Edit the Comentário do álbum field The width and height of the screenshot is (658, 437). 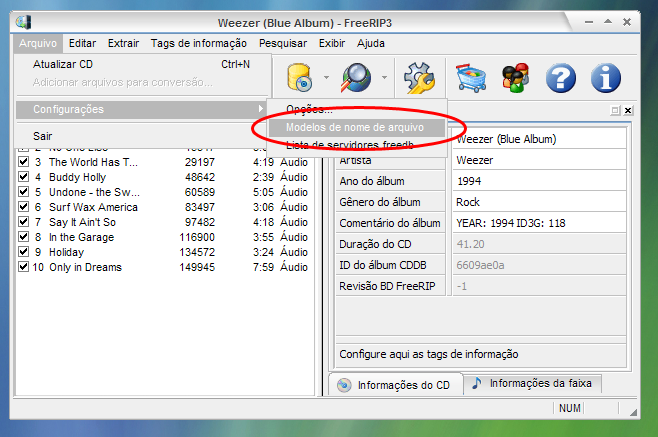click(539, 223)
